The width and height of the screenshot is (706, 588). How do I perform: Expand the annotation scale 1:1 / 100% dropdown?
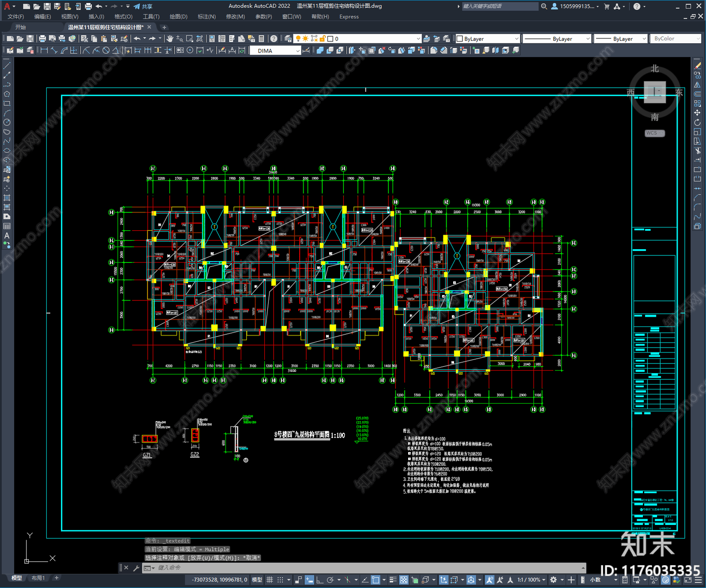pyautogui.click(x=531, y=580)
